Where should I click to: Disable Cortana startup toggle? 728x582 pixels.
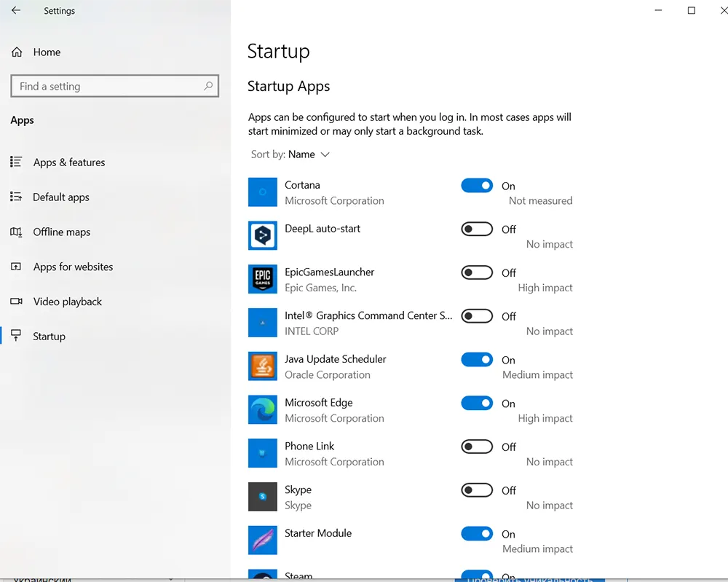click(477, 186)
